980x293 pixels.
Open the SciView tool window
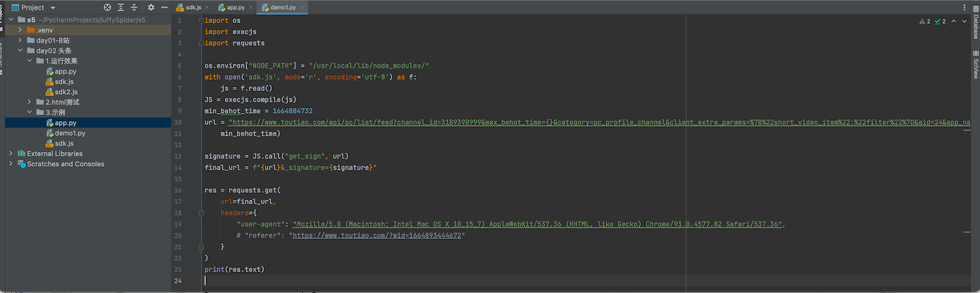point(975,64)
